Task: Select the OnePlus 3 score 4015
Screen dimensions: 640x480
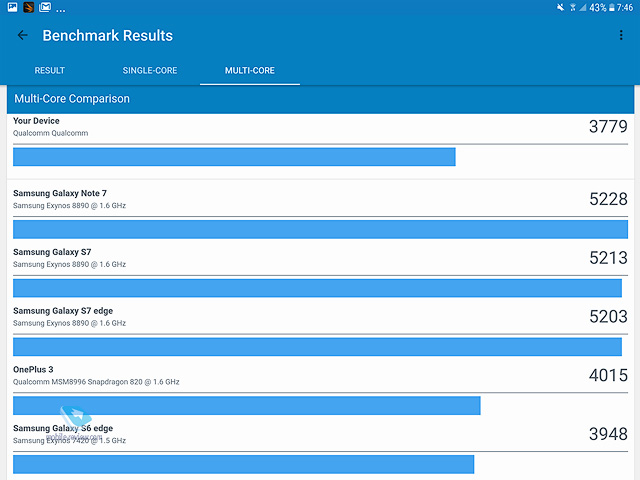Action: pyautogui.click(x=608, y=376)
